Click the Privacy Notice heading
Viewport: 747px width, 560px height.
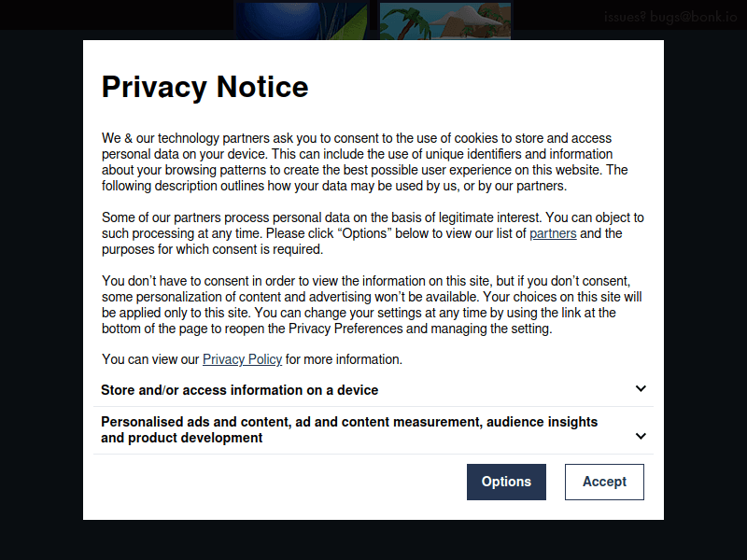204,87
